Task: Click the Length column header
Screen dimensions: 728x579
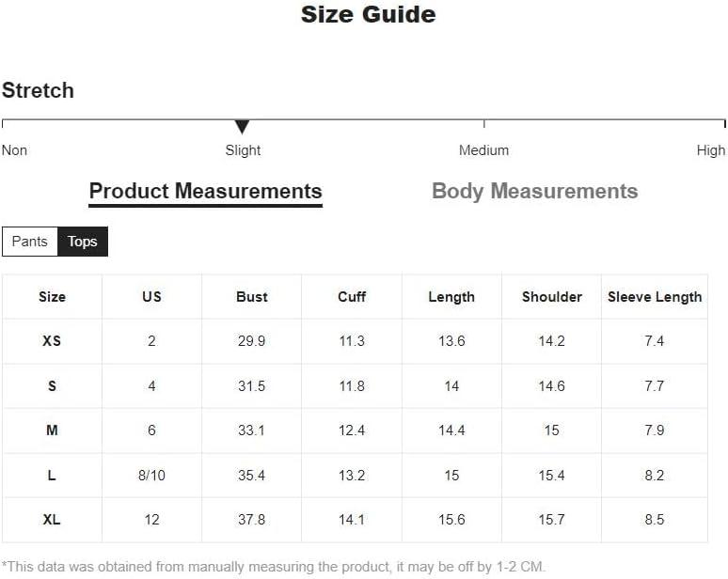Action: pos(451,297)
